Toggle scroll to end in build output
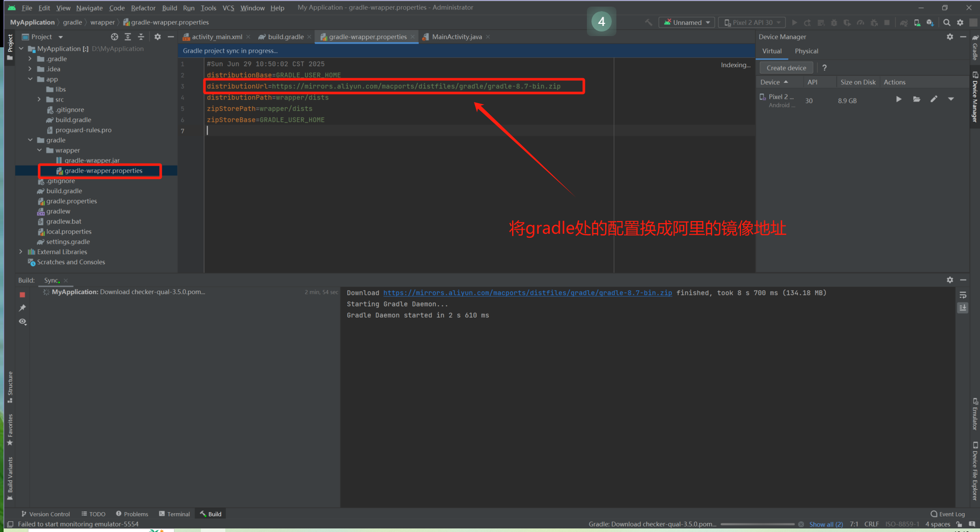The image size is (980, 532). tap(963, 308)
